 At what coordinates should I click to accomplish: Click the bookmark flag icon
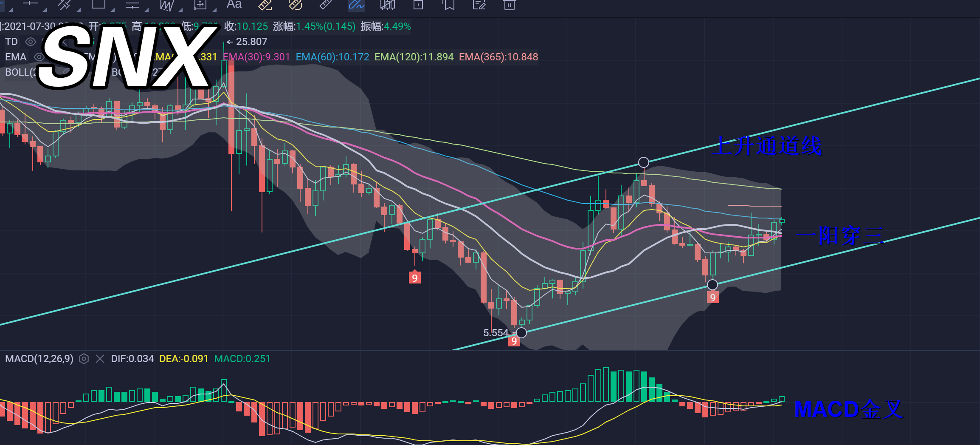(449, 5)
